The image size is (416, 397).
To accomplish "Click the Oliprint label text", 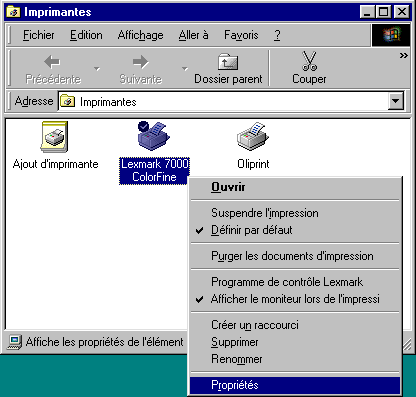I will 253,164.
